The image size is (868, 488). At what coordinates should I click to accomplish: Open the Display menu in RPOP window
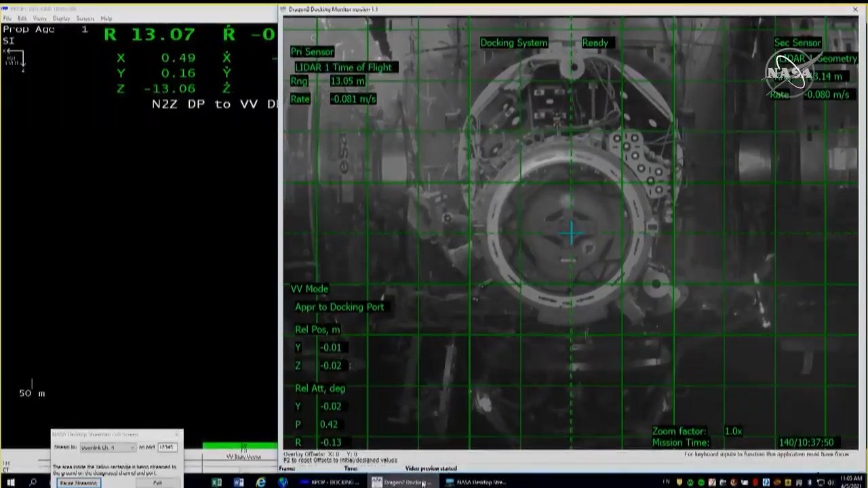(61, 18)
